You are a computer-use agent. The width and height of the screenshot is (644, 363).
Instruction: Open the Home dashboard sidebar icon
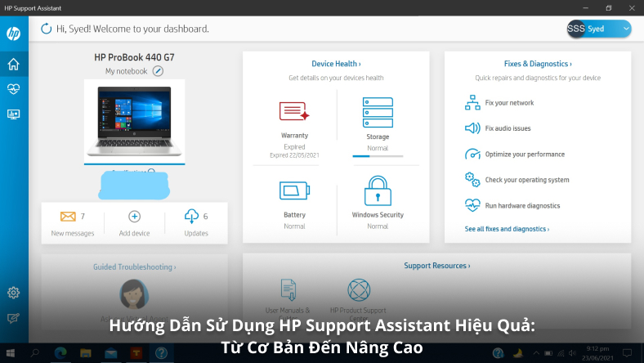(x=14, y=64)
